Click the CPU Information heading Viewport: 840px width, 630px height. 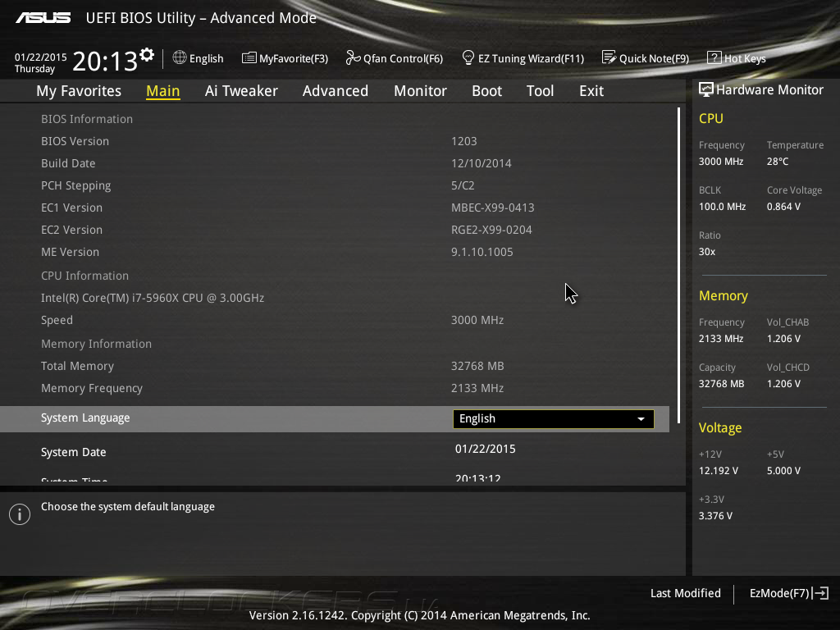click(84, 276)
